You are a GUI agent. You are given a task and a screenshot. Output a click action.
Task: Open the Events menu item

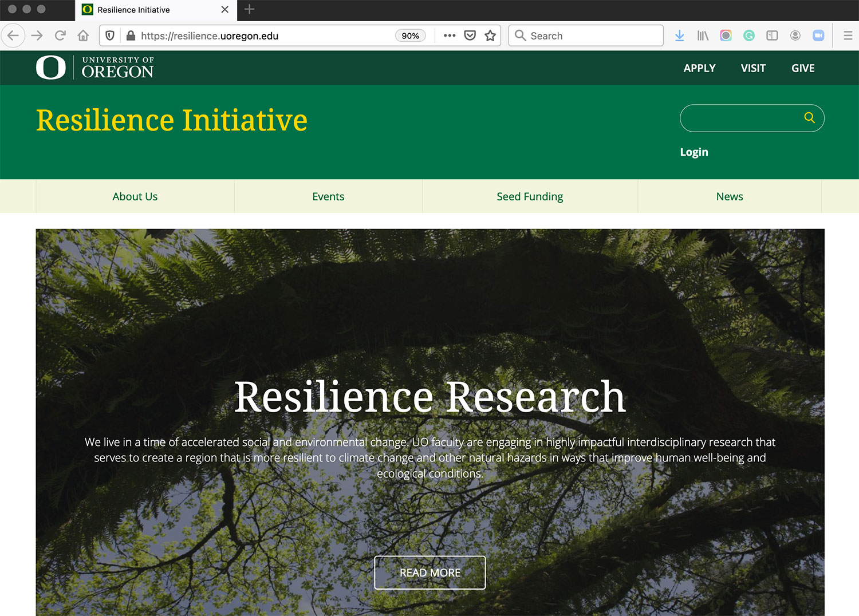328,196
